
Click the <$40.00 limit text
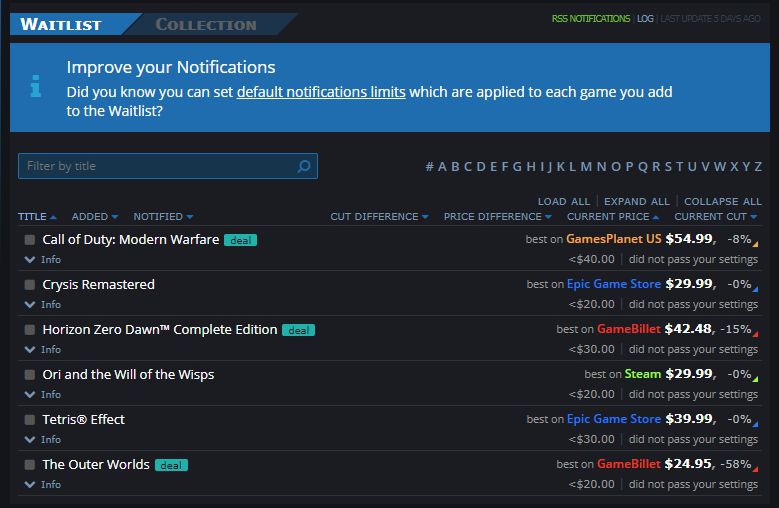(x=591, y=259)
